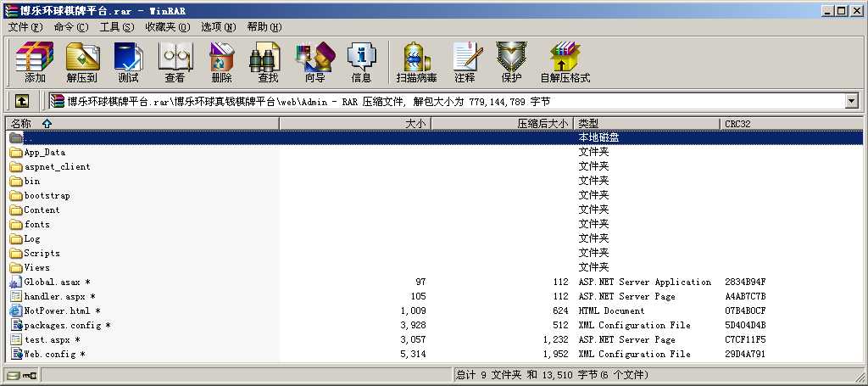Click the key password icon in status bar
This screenshot has height=386, width=868.
click(30, 376)
